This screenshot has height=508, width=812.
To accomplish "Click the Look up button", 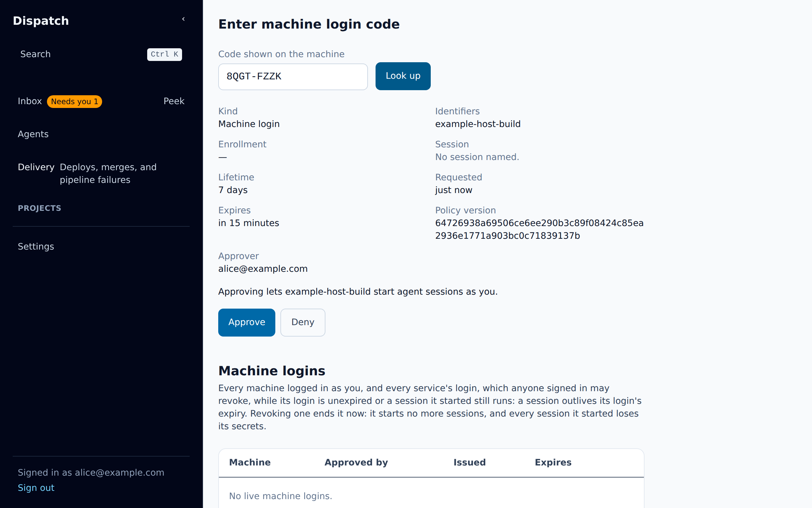I will 403,76.
